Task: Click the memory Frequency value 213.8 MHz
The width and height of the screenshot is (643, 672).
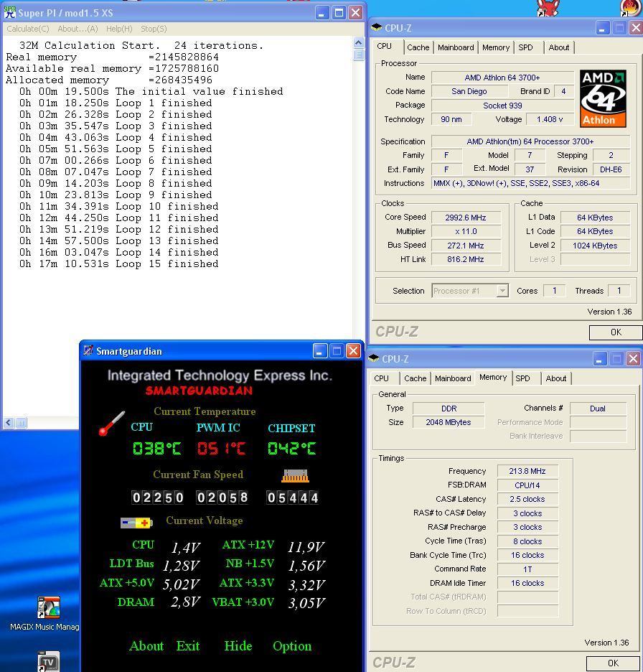Action: [x=527, y=471]
